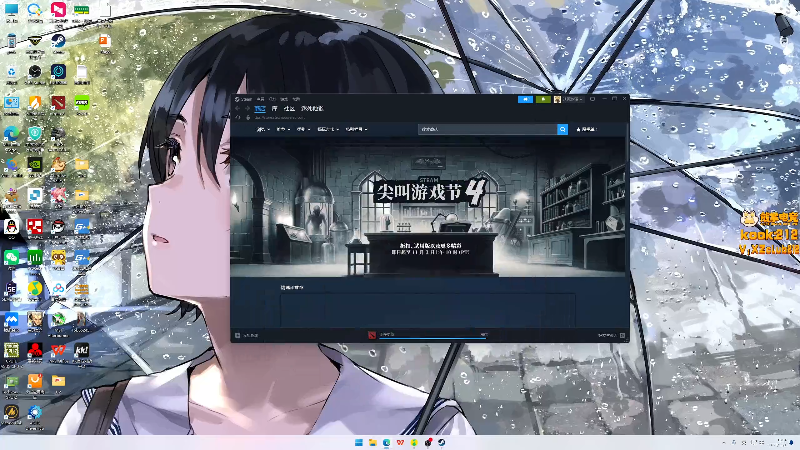The image size is (800, 450).
Task: Open the NVIDIA green desktop shortcut
Action: [x=35, y=166]
